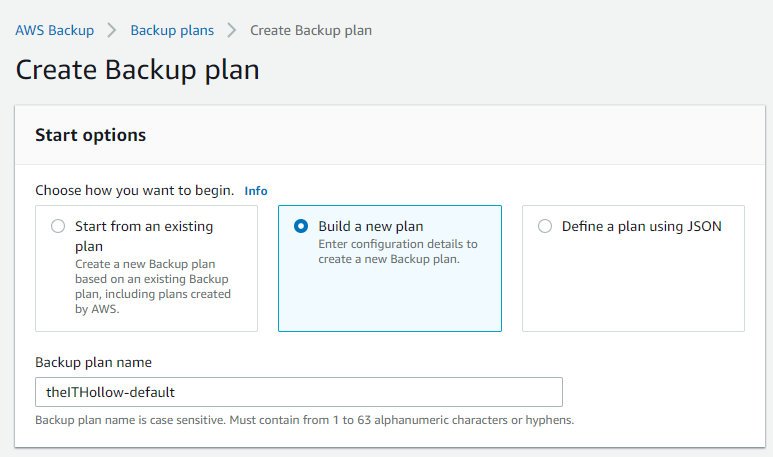Click the case sensitive hint under the name field
Image resolution: width=773 pixels, height=457 pixels.
coord(304,420)
